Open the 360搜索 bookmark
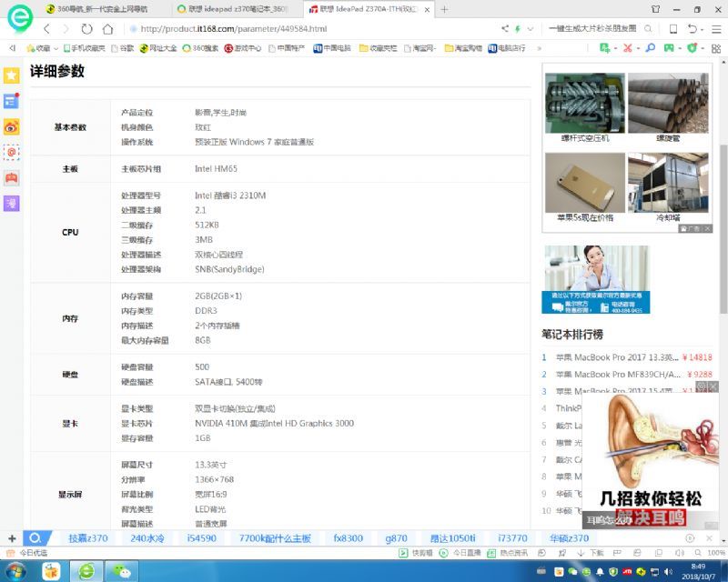The width and height of the screenshot is (728, 582). pos(200,48)
